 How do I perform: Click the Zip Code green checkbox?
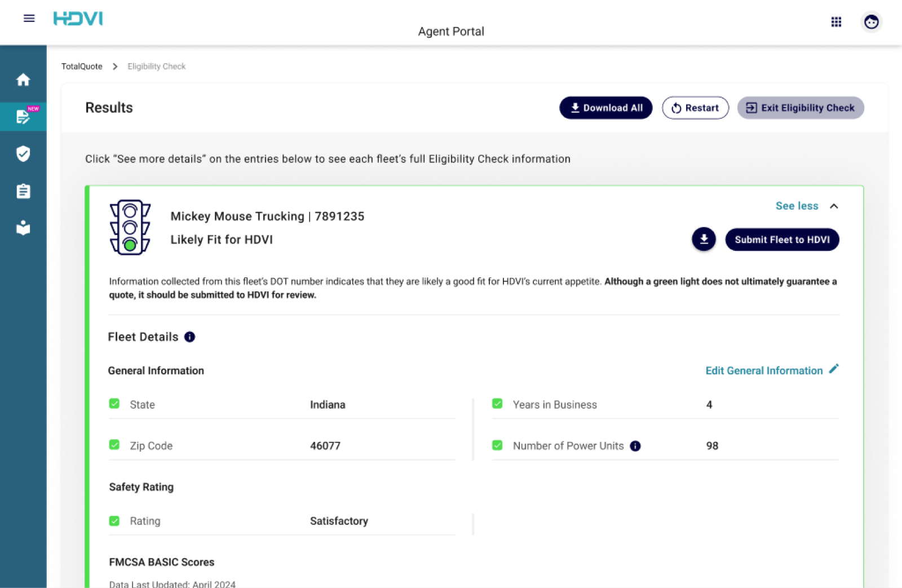[x=114, y=445]
